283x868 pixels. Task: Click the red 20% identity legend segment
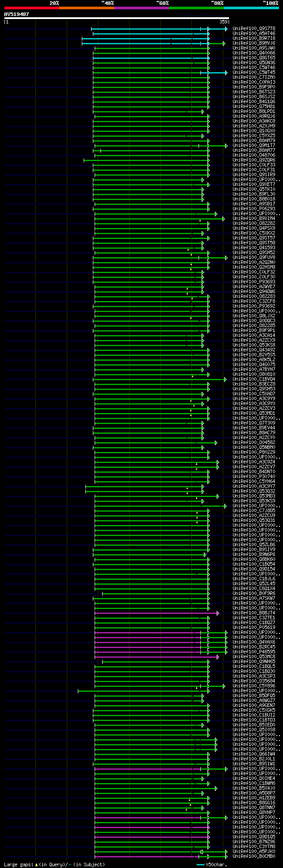[x=31, y=8]
